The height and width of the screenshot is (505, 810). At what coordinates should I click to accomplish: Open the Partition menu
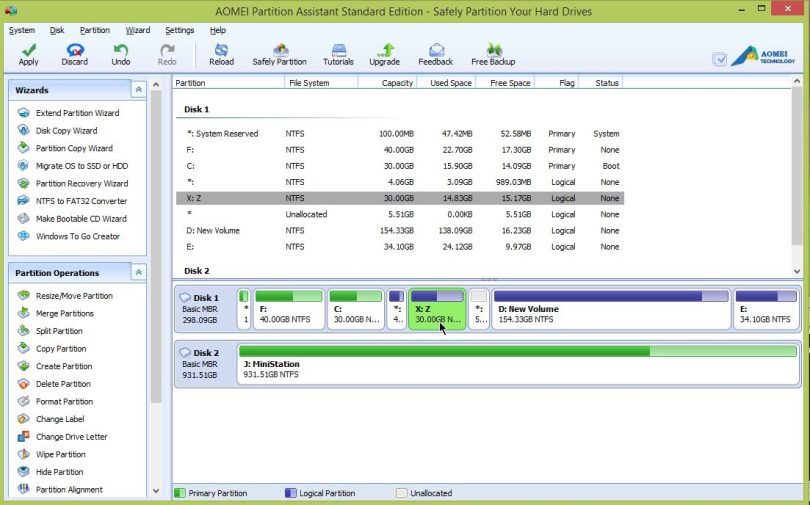click(x=95, y=30)
